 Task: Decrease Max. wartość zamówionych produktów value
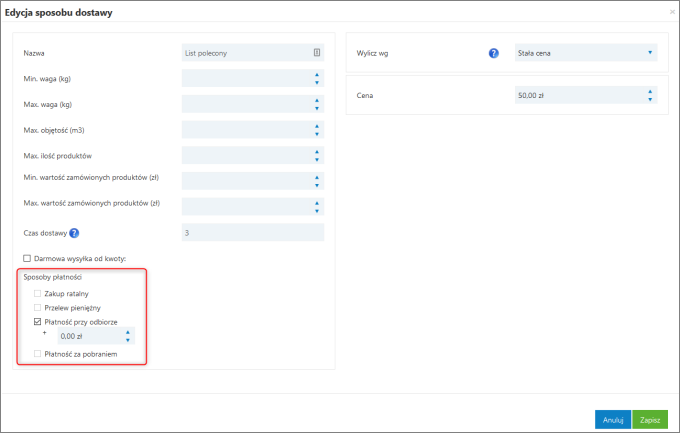click(x=317, y=211)
